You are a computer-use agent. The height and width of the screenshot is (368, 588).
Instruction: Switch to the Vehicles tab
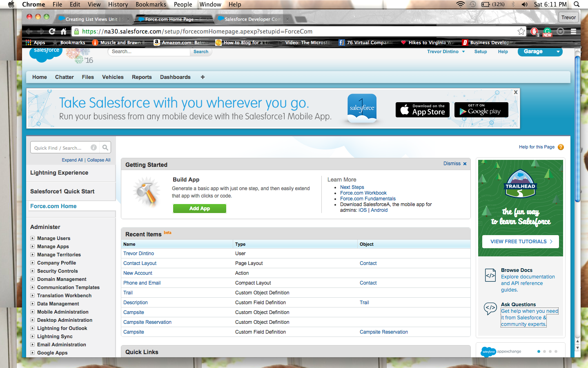(x=113, y=77)
